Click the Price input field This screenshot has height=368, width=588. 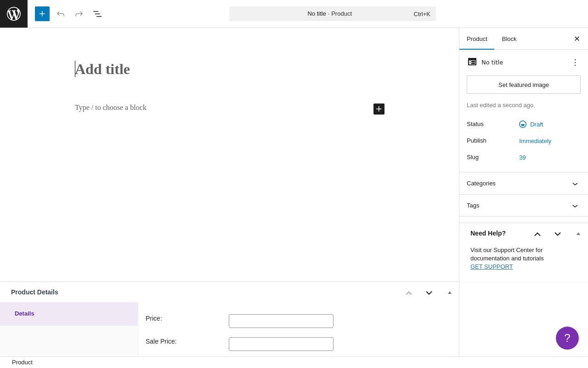click(x=281, y=321)
